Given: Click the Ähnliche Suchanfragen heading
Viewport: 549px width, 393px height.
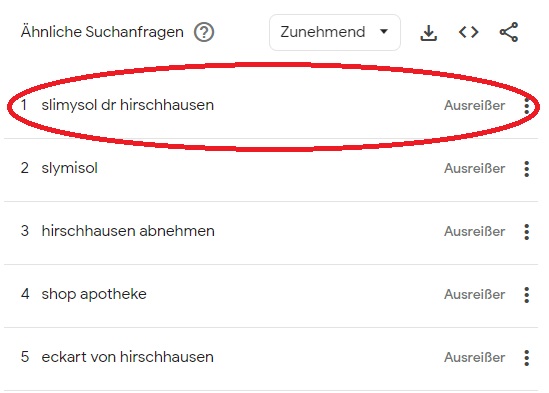Looking at the screenshot, I should [102, 32].
